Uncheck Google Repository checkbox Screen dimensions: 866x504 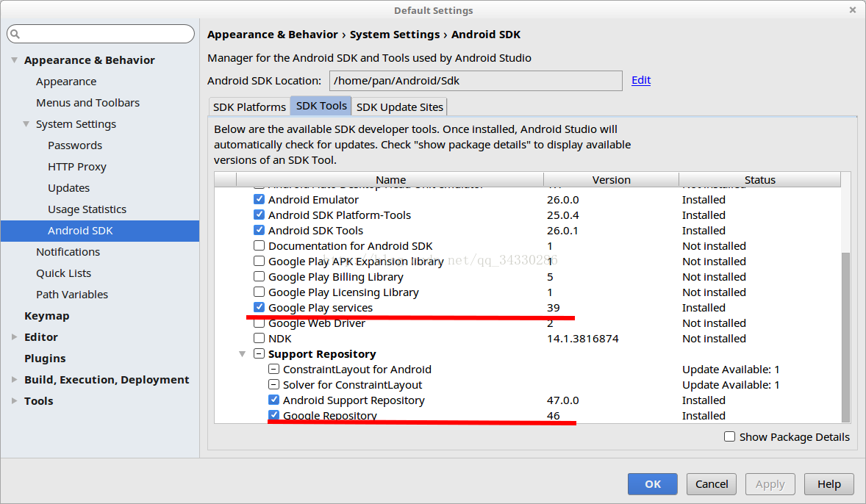(x=273, y=414)
